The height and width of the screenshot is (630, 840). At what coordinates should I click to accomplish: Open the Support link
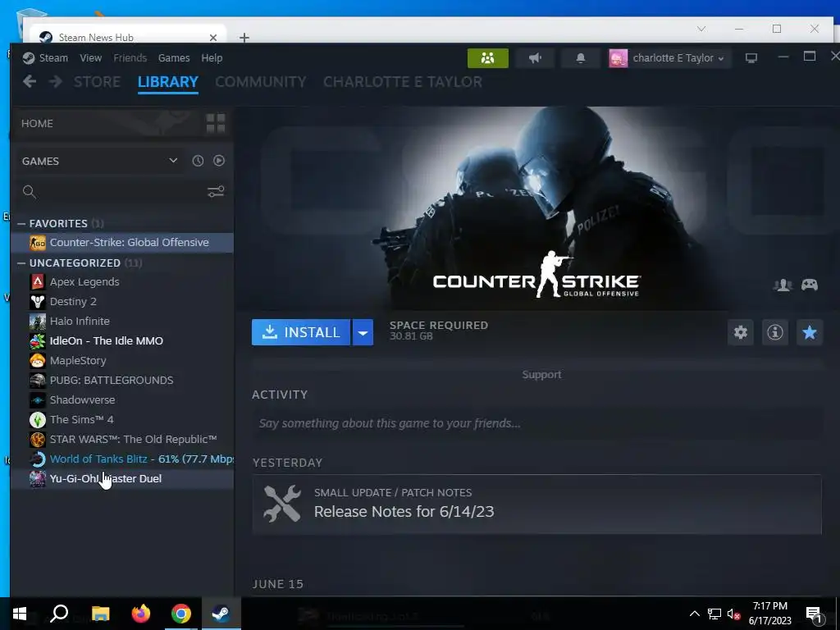541,374
